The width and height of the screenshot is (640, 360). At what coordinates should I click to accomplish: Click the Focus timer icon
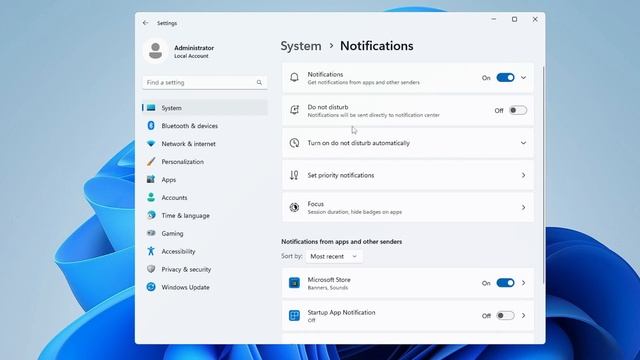[294, 207]
